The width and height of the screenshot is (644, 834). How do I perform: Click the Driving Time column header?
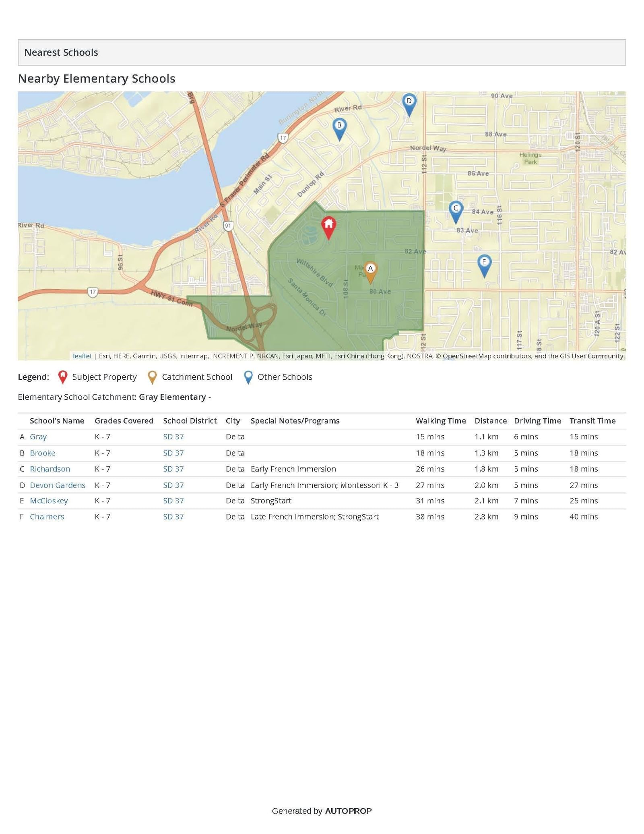pos(537,421)
